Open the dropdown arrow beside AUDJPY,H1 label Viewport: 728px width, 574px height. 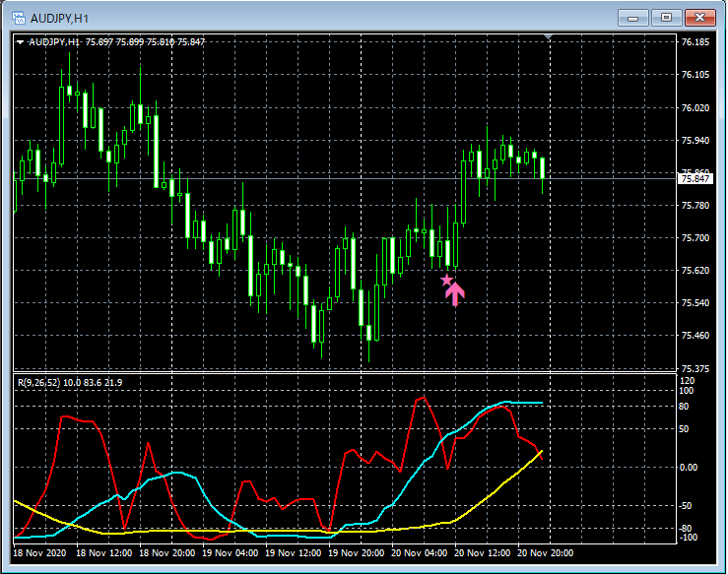(x=20, y=41)
